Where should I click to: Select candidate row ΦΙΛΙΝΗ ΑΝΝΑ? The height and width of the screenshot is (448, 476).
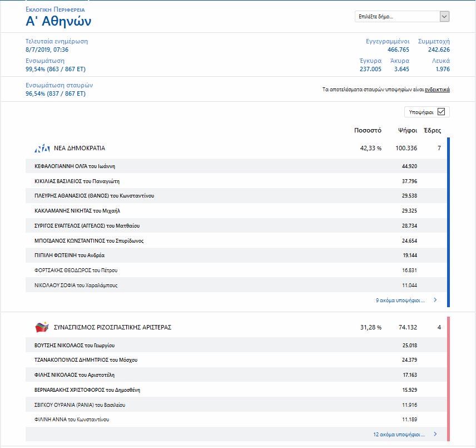coord(236,420)
